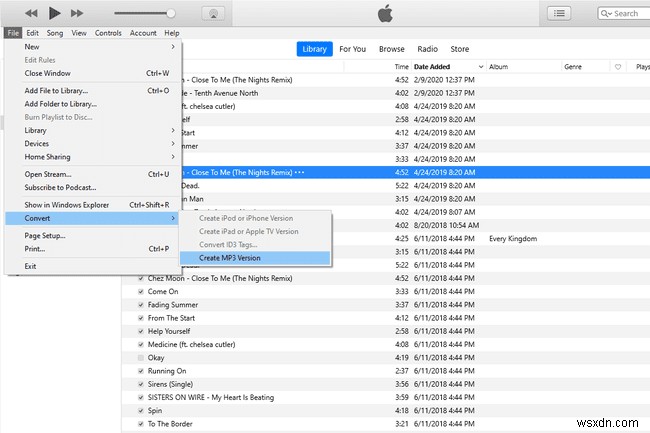This screenshot has width=650, height=433.
Task: Click the Apple logo in the header
Action: [x=385, y=13]
